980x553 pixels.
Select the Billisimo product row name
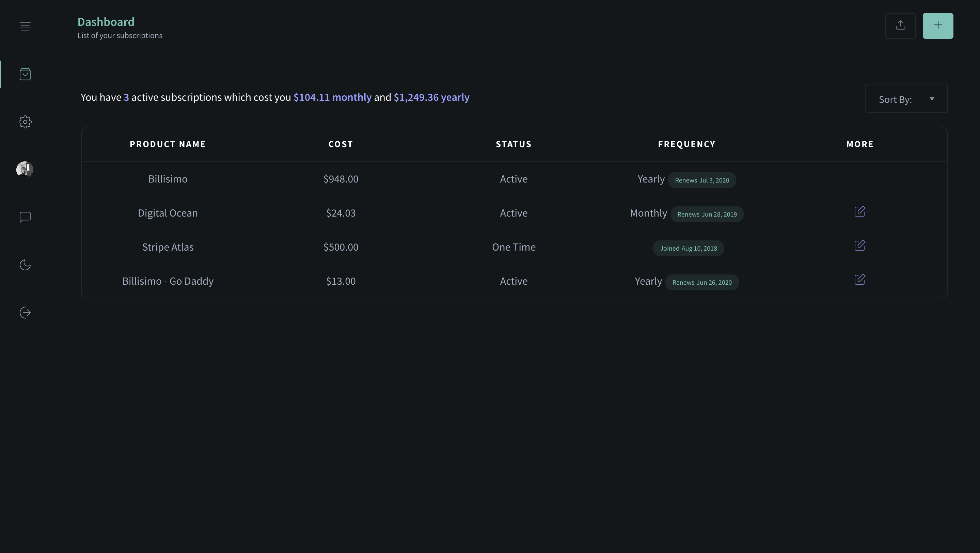pyautogui.click(x=168, y=179)
